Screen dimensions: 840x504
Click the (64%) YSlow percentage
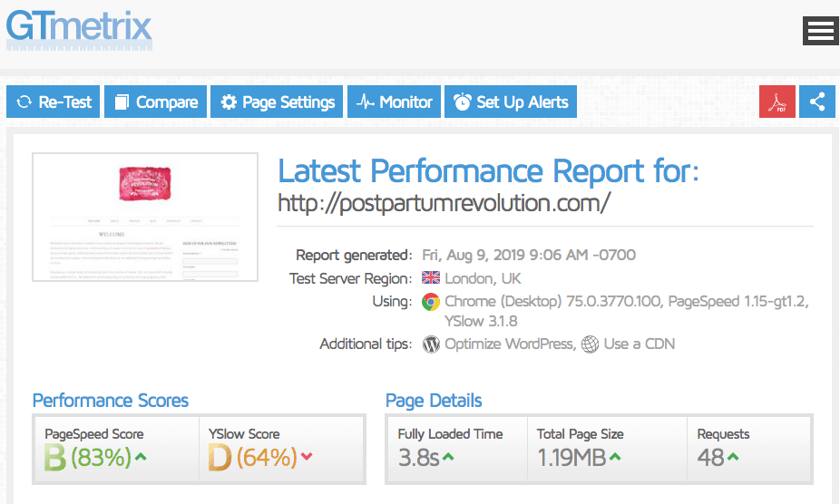[267, 458]
